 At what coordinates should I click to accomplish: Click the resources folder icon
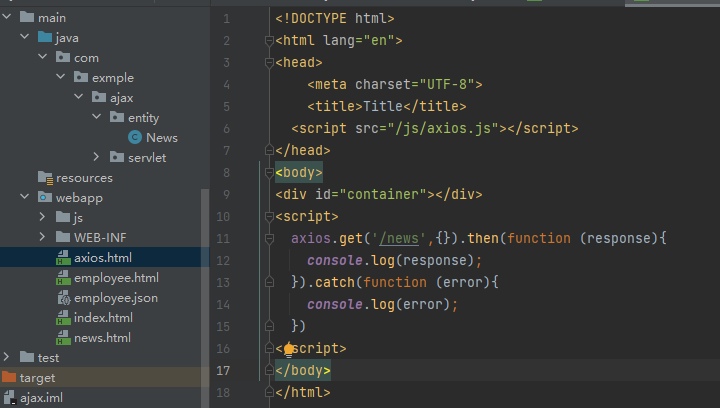[x=44, y=178]
